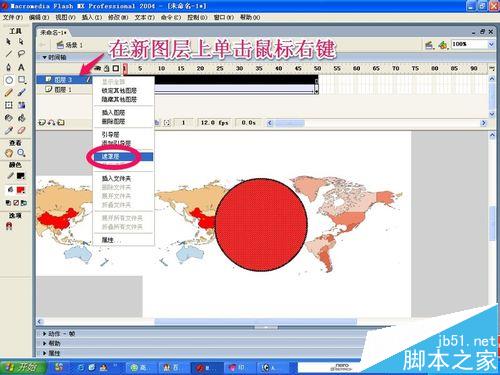
Task: Toggle the No Color button
Action: pos(16,203)
